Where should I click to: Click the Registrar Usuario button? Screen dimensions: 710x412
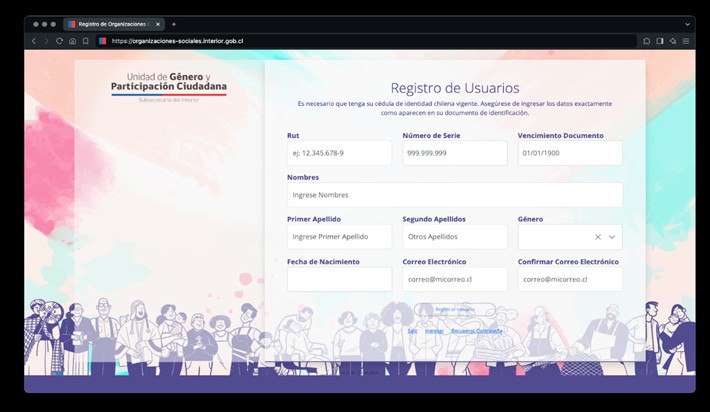(455, 309)
